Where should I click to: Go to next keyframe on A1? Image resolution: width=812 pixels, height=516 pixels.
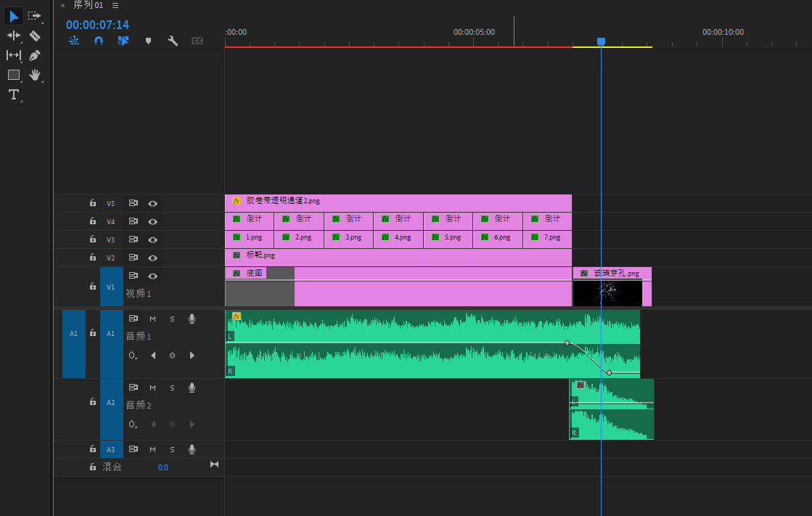[192, 356]
